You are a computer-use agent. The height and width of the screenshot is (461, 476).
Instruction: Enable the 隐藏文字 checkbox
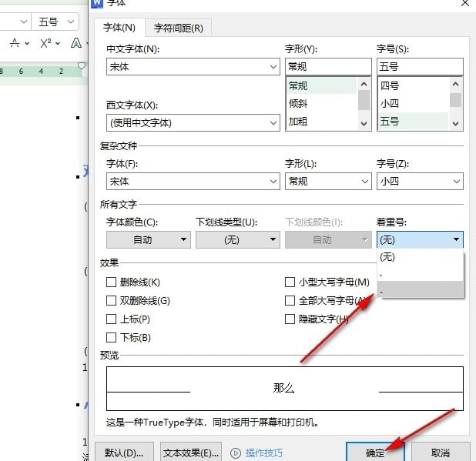290,319
